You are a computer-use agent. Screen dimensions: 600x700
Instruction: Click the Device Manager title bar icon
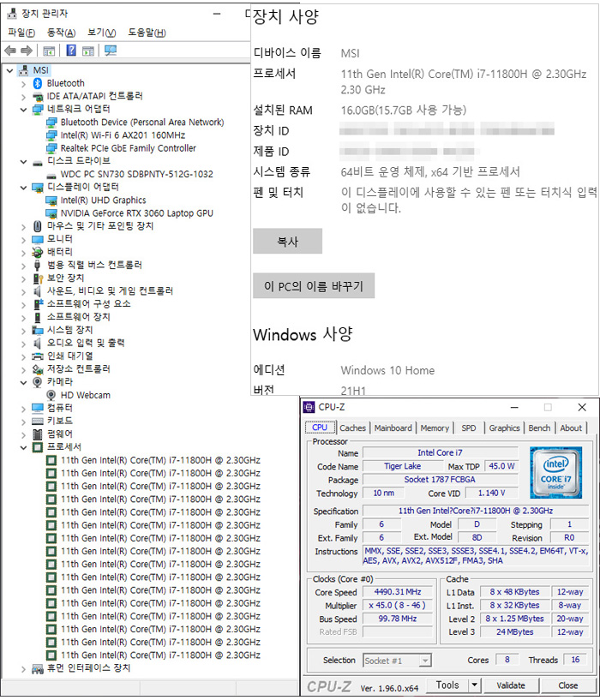12,14
